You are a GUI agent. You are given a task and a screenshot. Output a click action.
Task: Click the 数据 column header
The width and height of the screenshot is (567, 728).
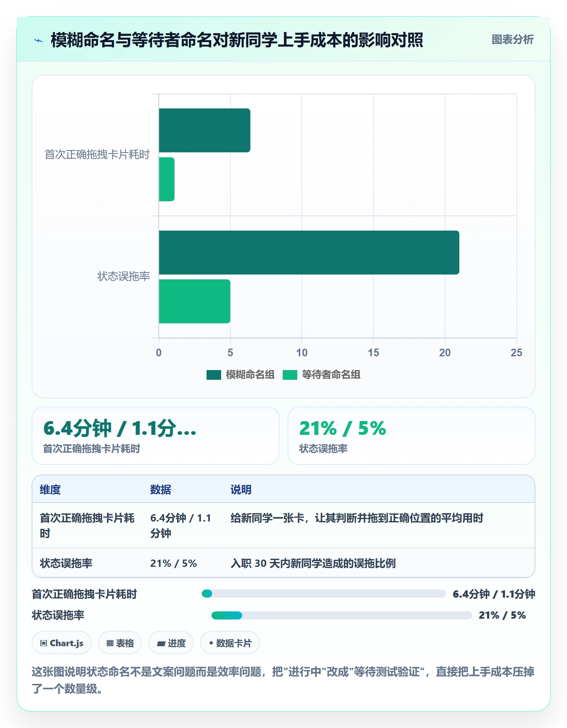[161, 490]
